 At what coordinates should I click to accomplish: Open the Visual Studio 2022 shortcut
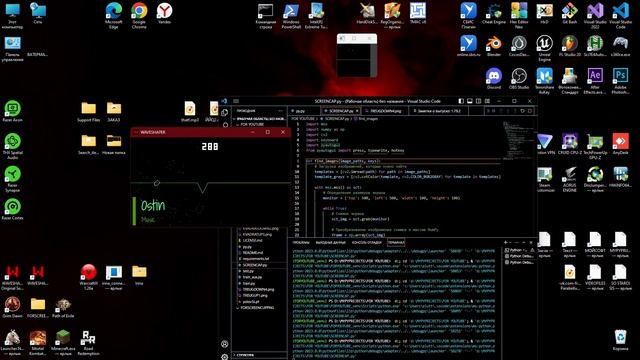[595, 16]
